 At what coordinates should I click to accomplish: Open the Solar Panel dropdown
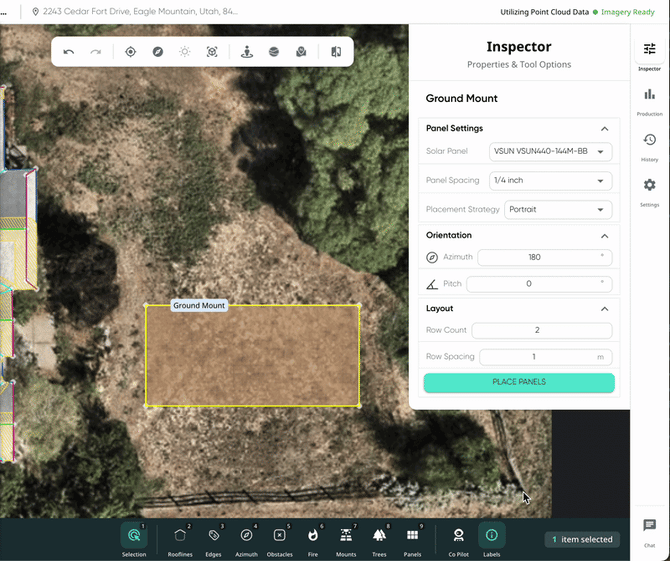click(x=551, y=152)
